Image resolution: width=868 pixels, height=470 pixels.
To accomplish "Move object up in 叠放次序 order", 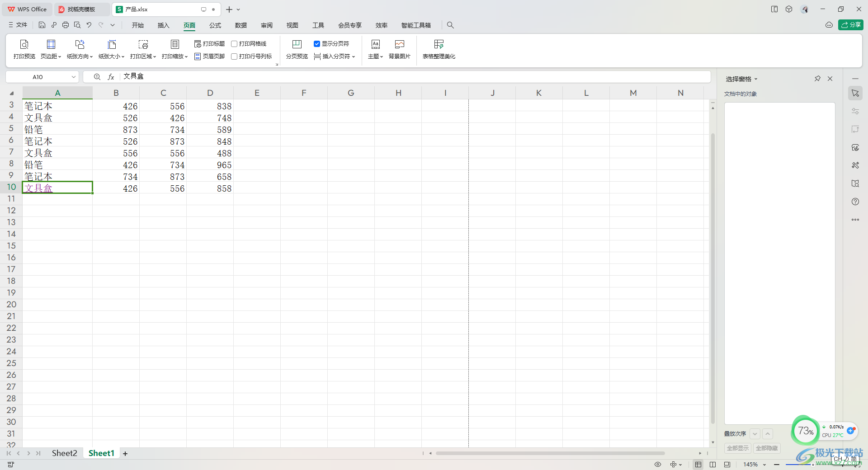I will 768,434.
